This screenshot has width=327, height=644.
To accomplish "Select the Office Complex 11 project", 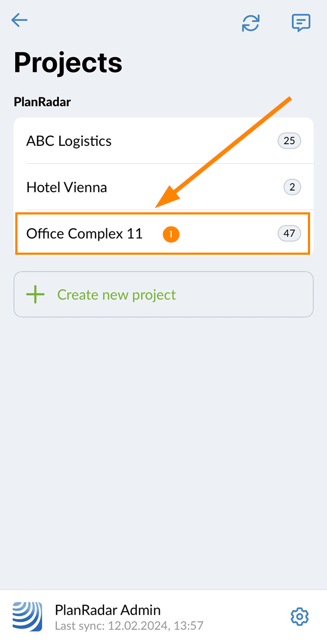I will [x=84, y=234].
